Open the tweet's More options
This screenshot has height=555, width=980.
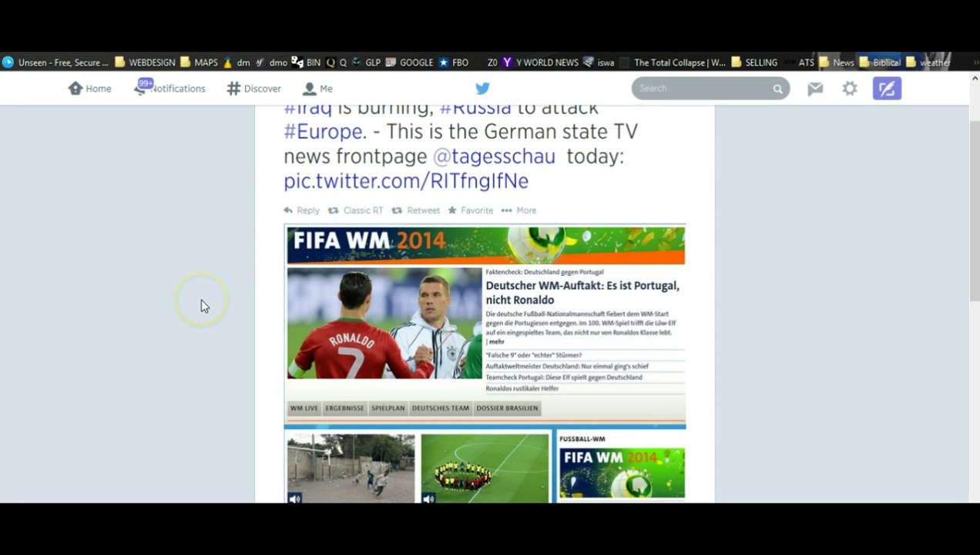tap(519, 210)
